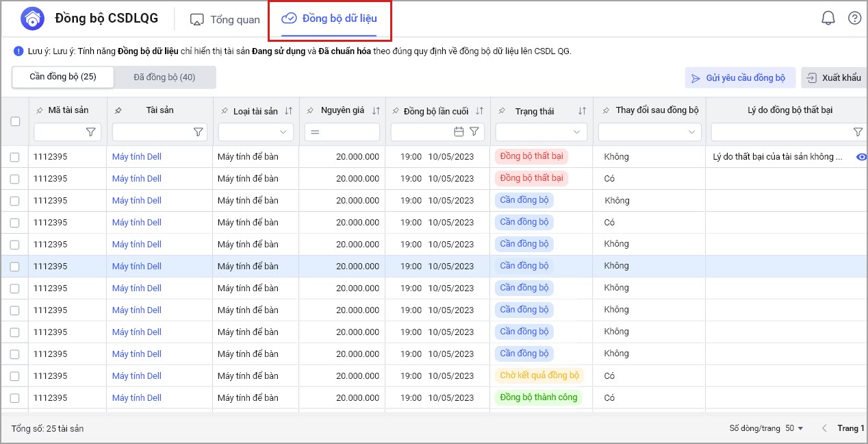View failure reason with the eye icon
This screenshot has height=444, width=868.
pos(861,157)
